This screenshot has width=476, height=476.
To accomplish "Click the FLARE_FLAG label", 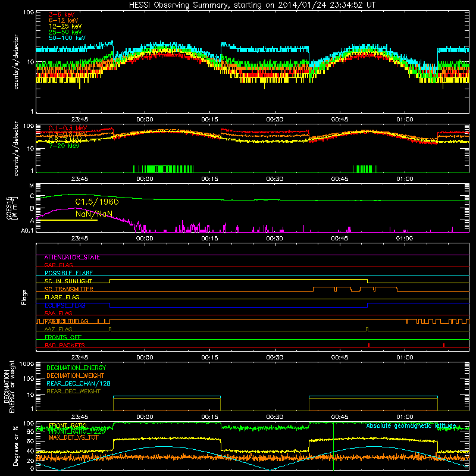I will click(x=62, y=297).
